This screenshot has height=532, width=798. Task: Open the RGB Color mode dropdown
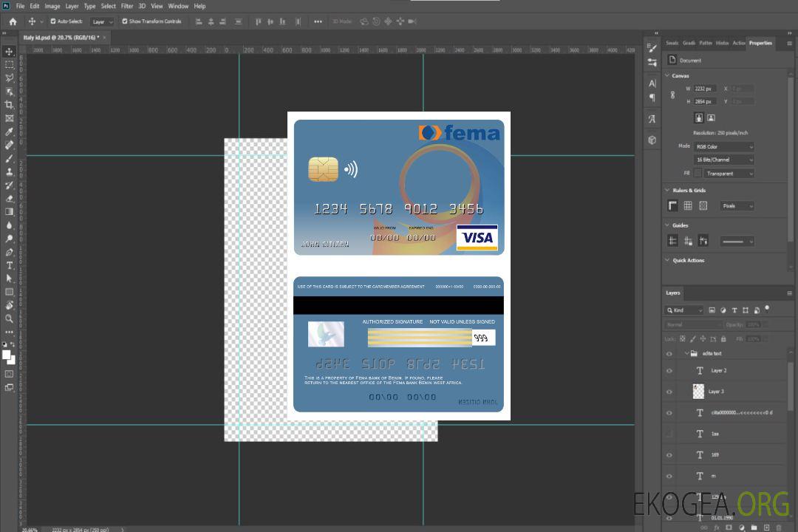[x=724, y=146]
